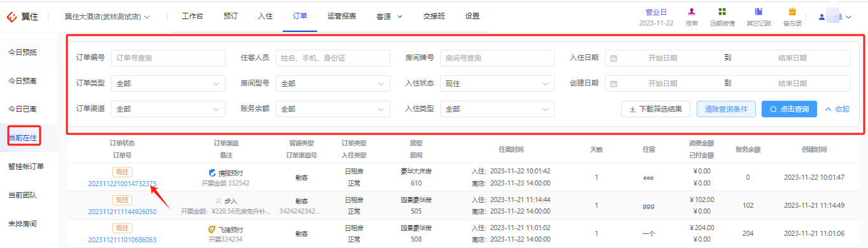Open 其它记账 icon
This screenshot has height=248, width=868.
(x=758, y=11)
